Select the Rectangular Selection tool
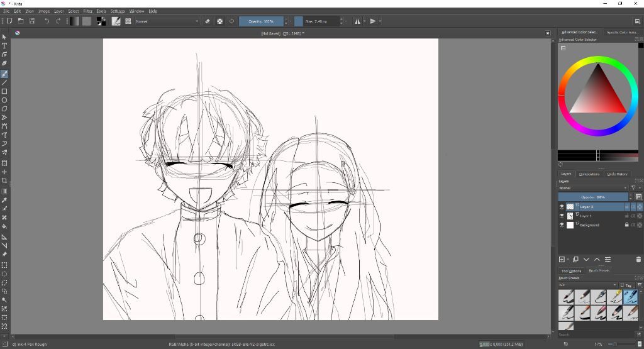This screenshot has height=349, width=644. [x=4, y=265]
